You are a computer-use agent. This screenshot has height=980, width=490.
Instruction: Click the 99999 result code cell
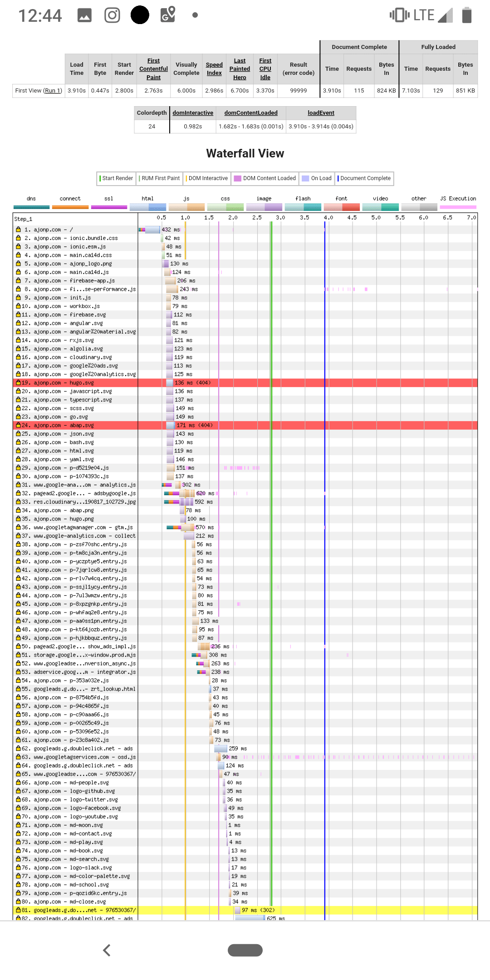tap(299, 91)
